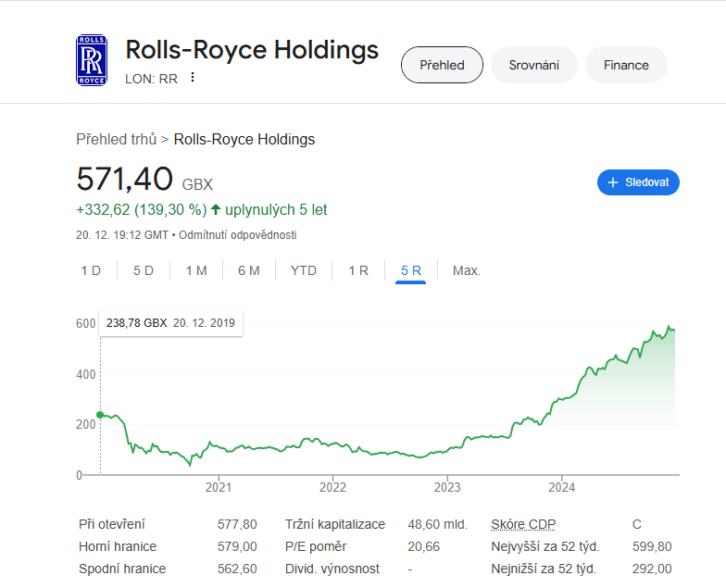Click the Skóre CDP value C
726x588 pixels.
click(637, 524)
